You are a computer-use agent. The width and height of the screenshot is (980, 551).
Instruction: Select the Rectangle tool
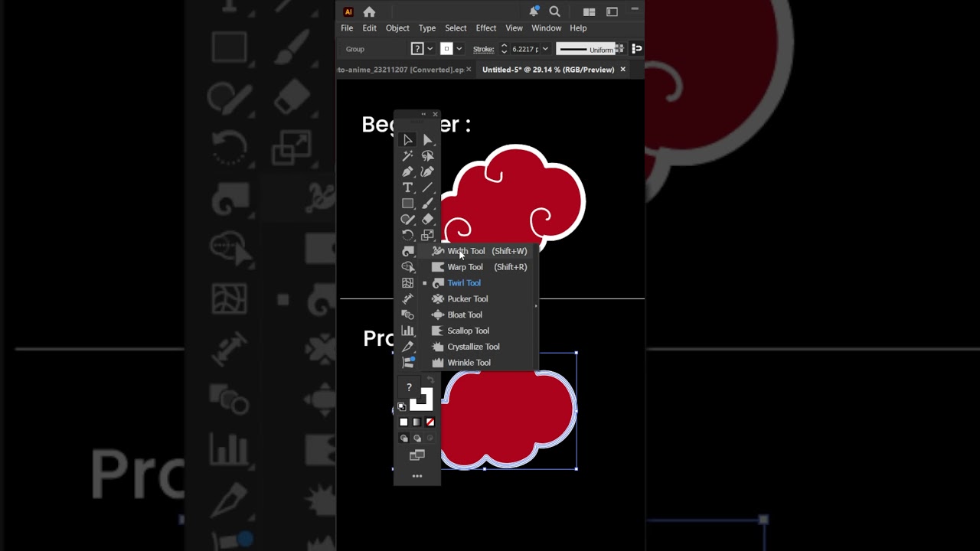408,204
